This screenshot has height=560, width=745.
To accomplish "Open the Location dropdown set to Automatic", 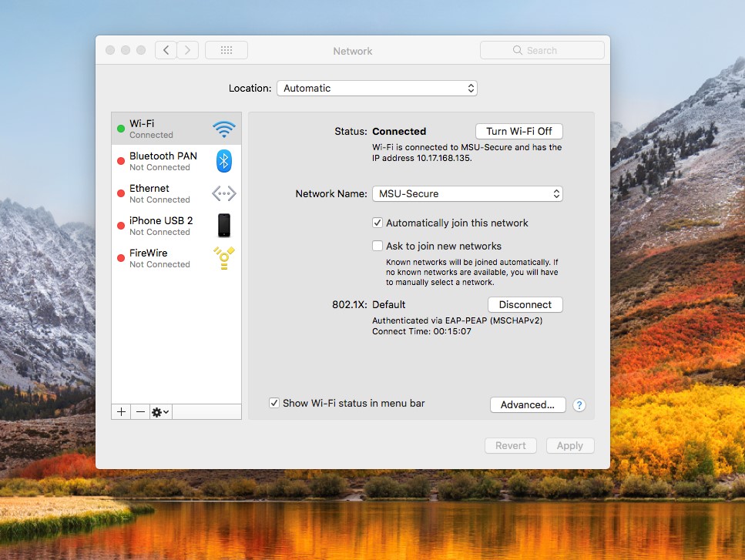I will tap(377, 88).
